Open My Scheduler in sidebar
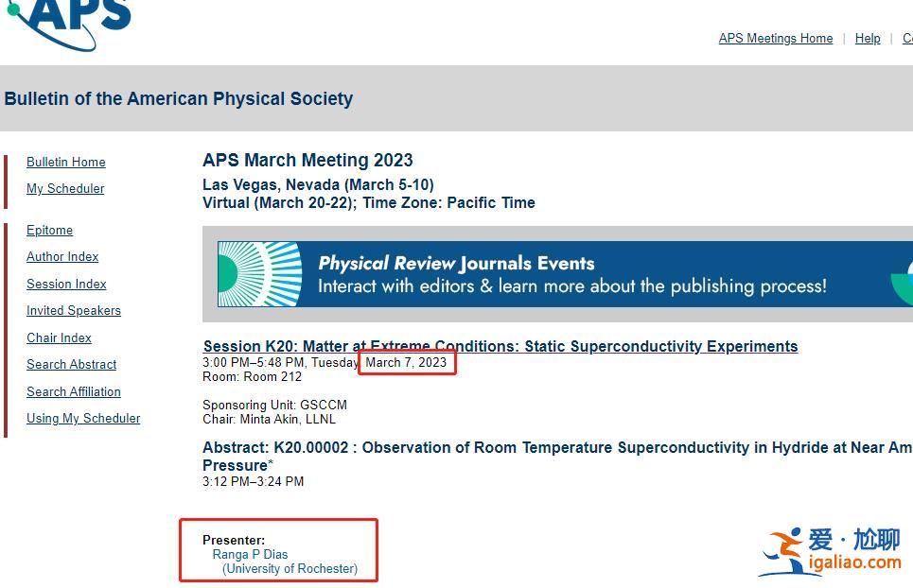This screenshot has width=913, height=588. (65, 189)
